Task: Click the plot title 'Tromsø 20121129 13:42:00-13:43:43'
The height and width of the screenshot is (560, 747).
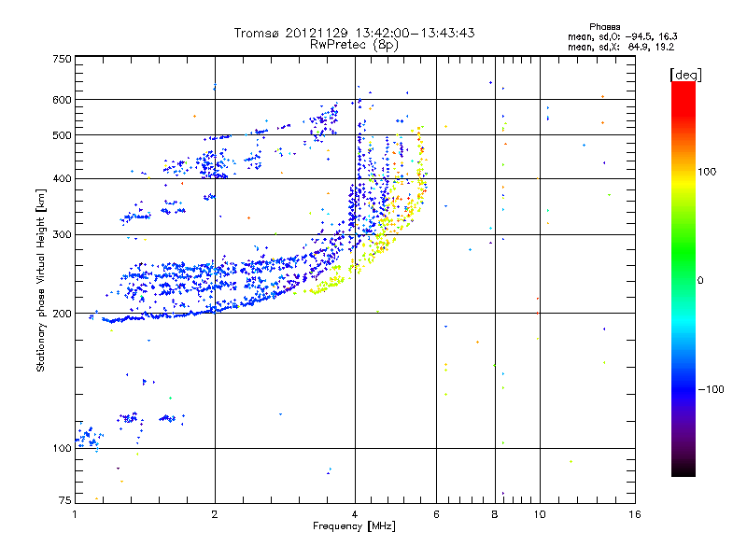Action: 354,33
